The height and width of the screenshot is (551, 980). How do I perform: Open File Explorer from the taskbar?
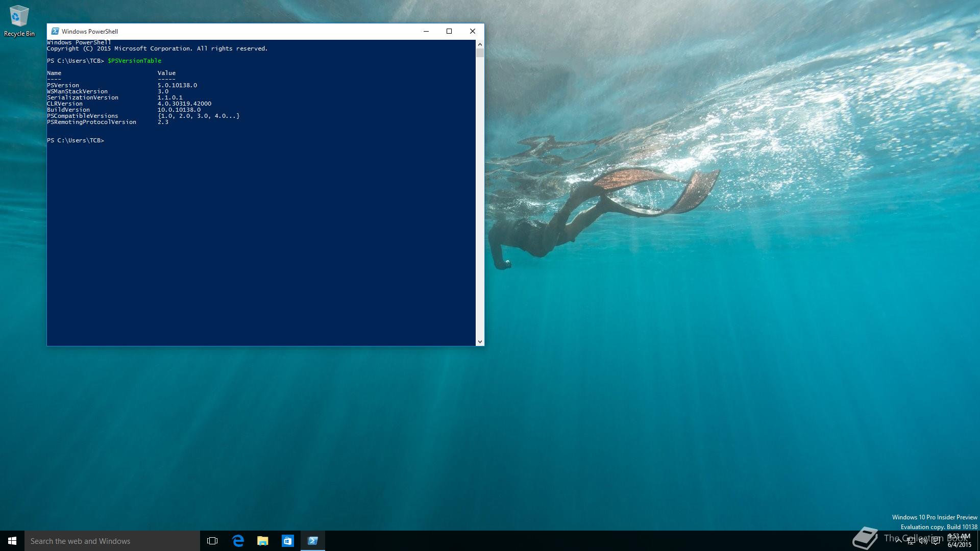tap(263, 541)
